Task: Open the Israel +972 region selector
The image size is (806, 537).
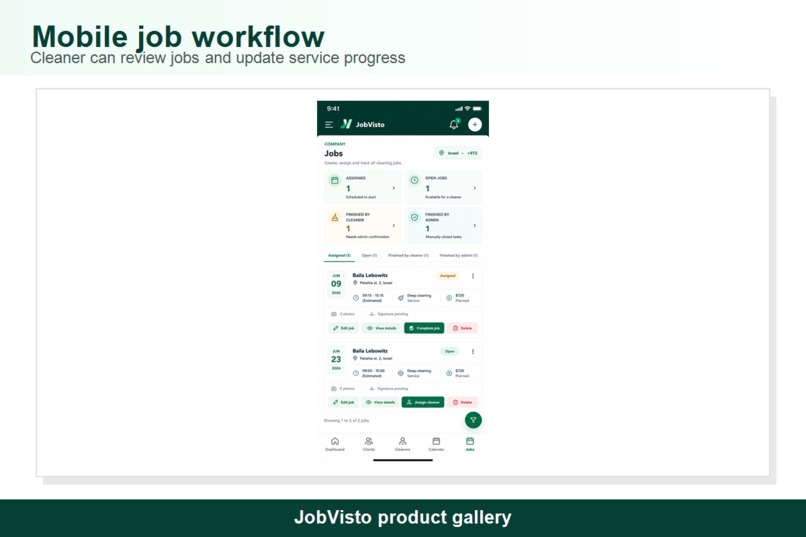Action: [457, 153]
